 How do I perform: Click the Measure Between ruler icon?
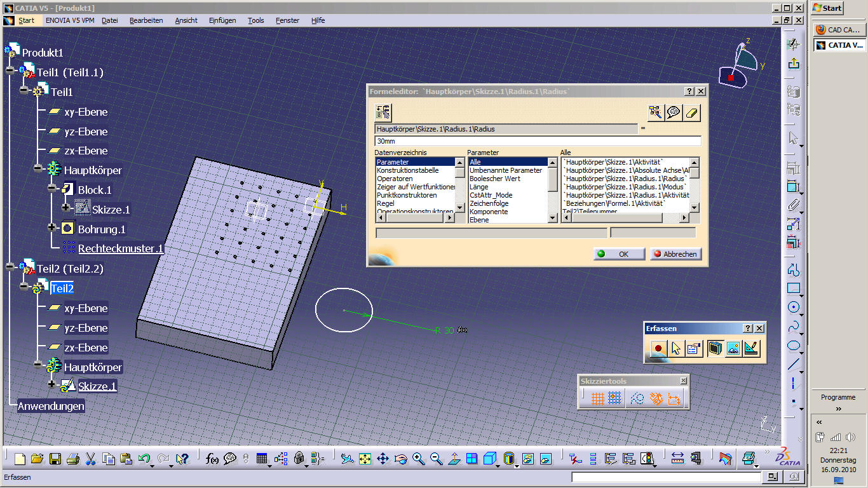(x=677, y=458)
